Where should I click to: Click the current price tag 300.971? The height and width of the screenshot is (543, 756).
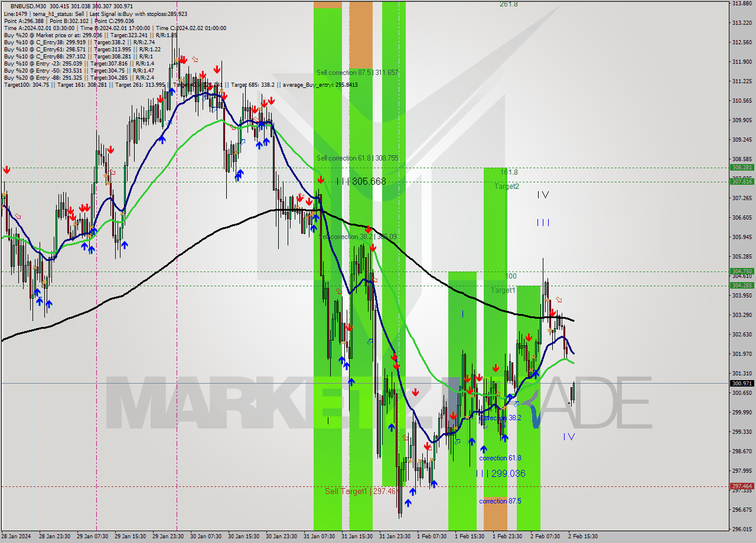pyautogui.click(x=742, y=383)
